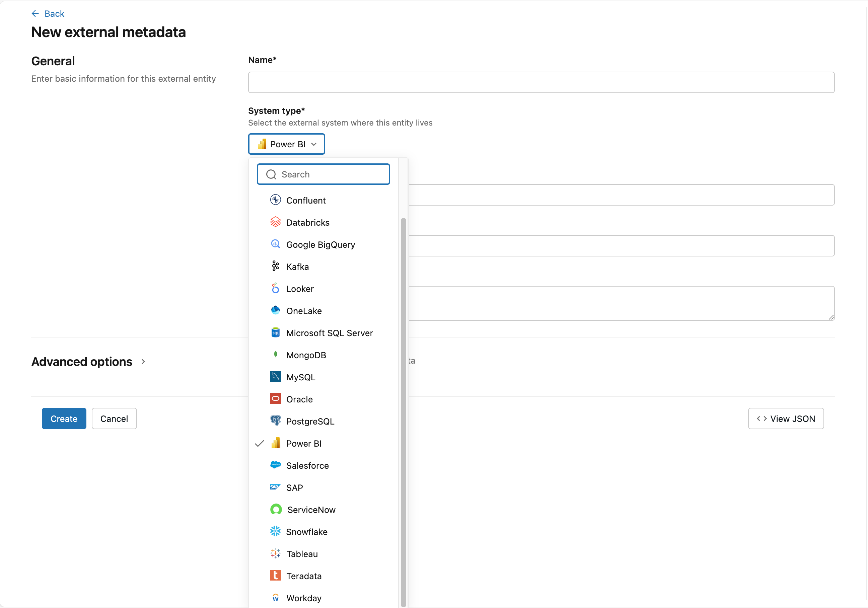Click the Cancel button
The height and width of the screenshot is (608, 868).
(x=114, y=418)
